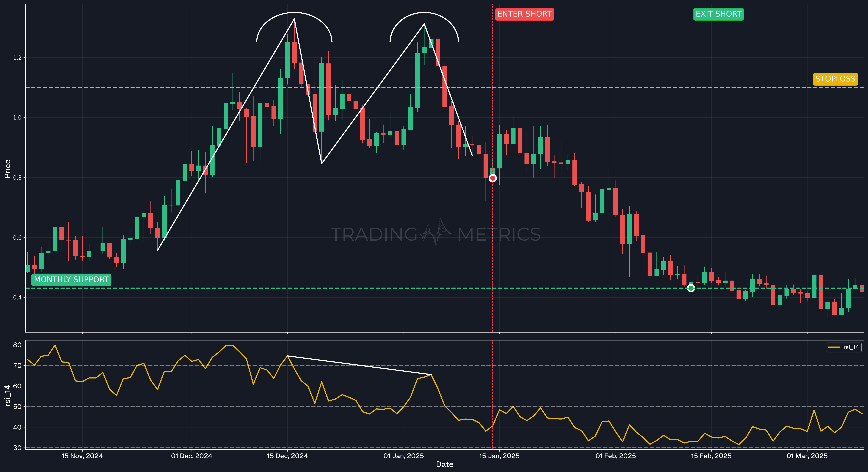Click the 0.8 price axis value
The image size is (868, 472).
click(17, 178)
